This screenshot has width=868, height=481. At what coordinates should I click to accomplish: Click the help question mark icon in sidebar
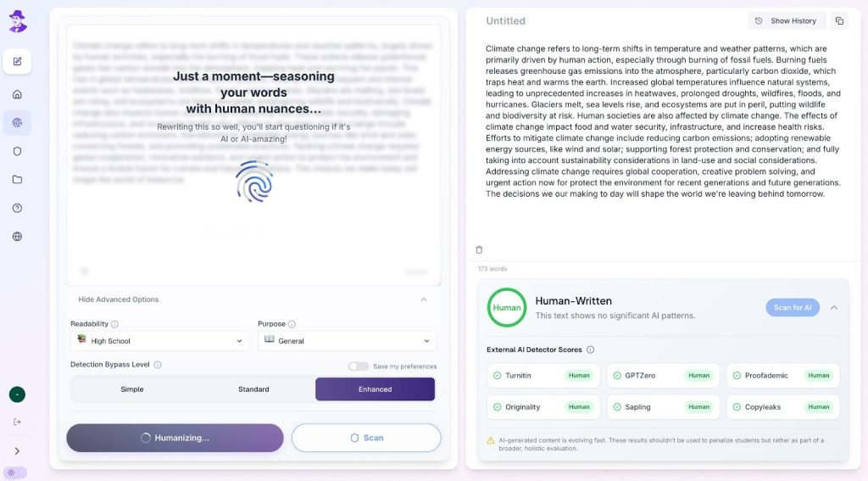[17, 208]
